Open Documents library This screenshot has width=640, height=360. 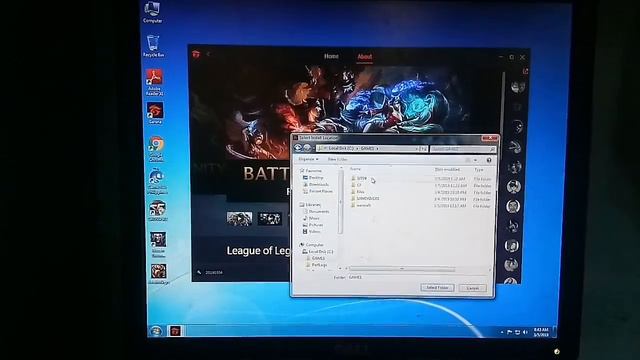(x=316, y=211)
